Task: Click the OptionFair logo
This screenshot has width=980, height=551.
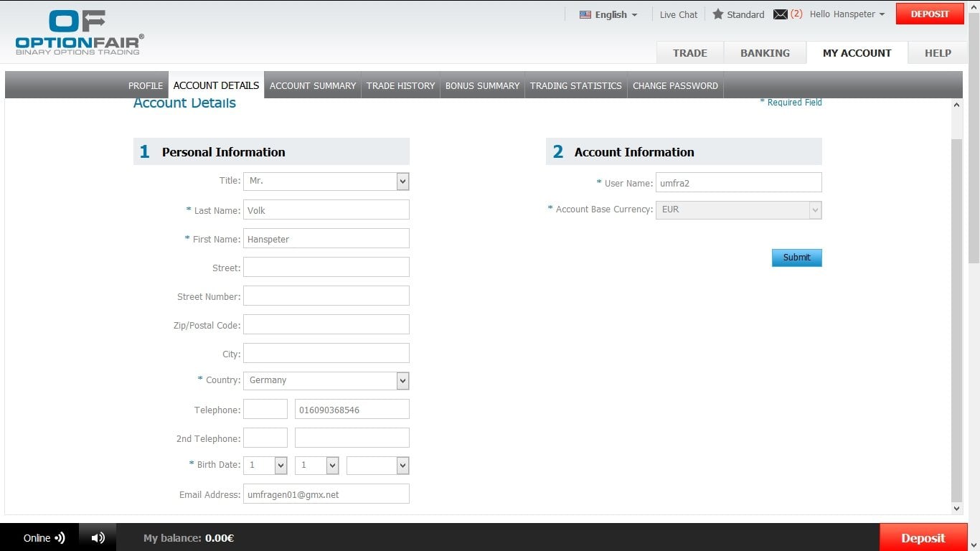Action: 79,32
